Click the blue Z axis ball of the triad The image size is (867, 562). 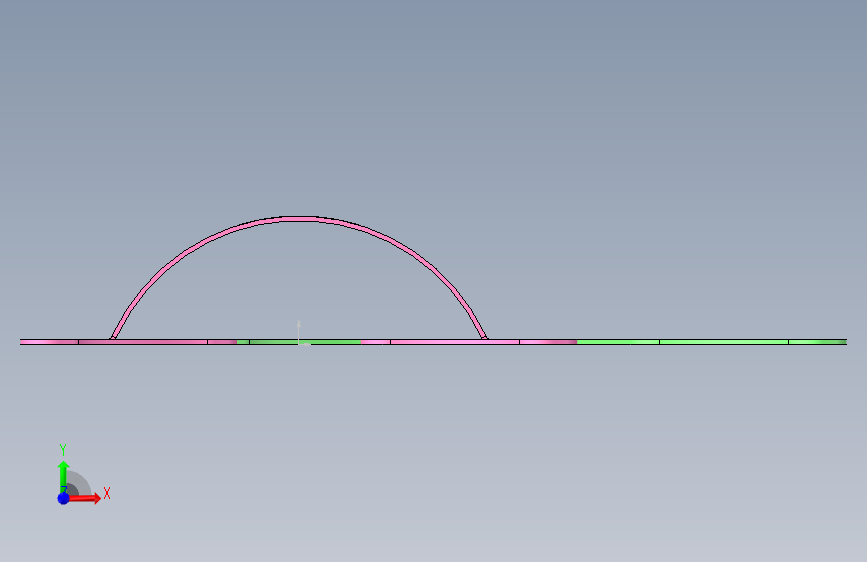64,498
